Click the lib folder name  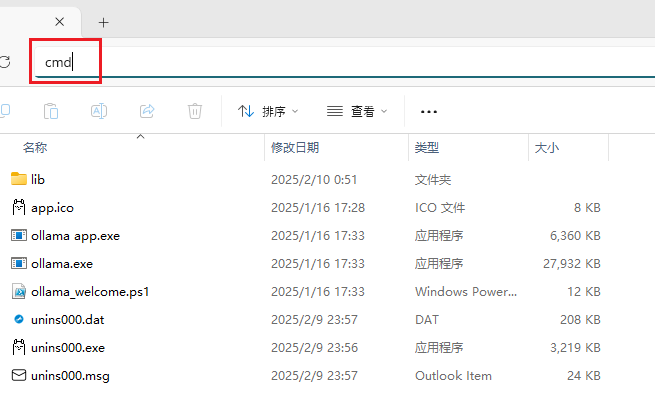coord(38,179)
